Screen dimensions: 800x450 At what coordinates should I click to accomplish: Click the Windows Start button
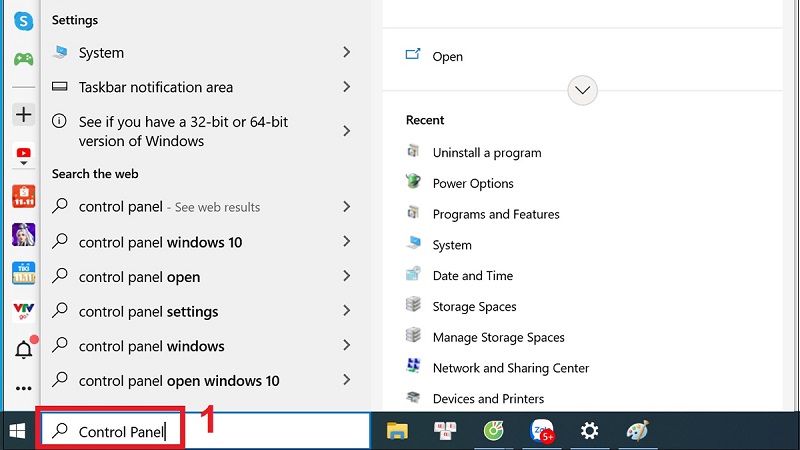point(17,431)
